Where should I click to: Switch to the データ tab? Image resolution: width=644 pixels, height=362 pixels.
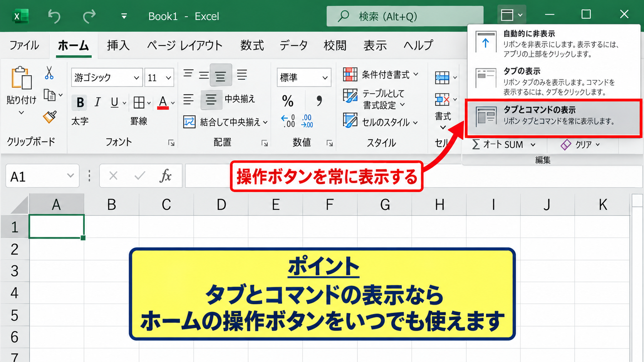tap(293, 45)
